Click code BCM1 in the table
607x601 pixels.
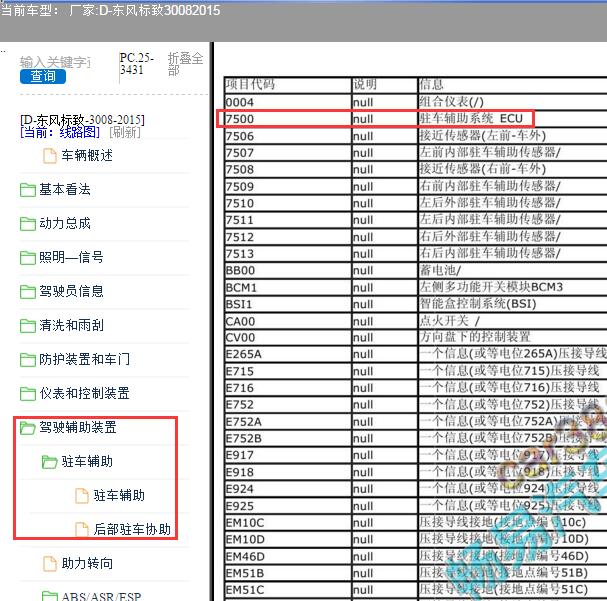(x=241, y=288)
